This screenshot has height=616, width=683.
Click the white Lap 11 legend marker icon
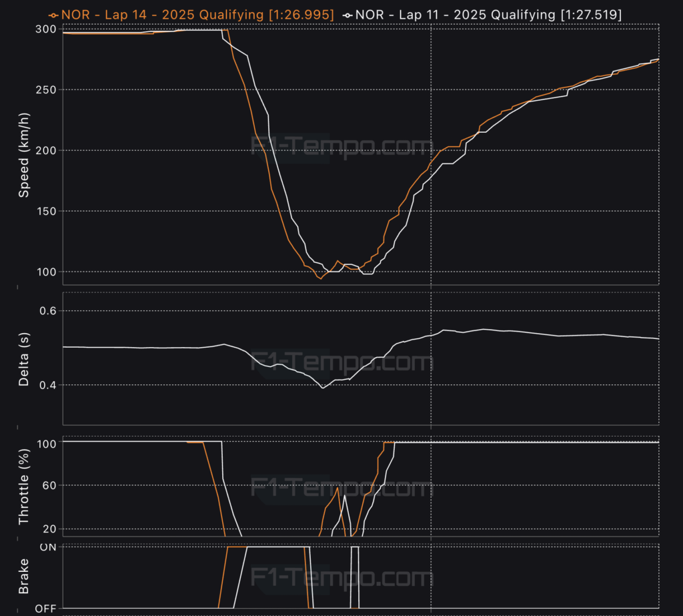[x=347, y=16]
